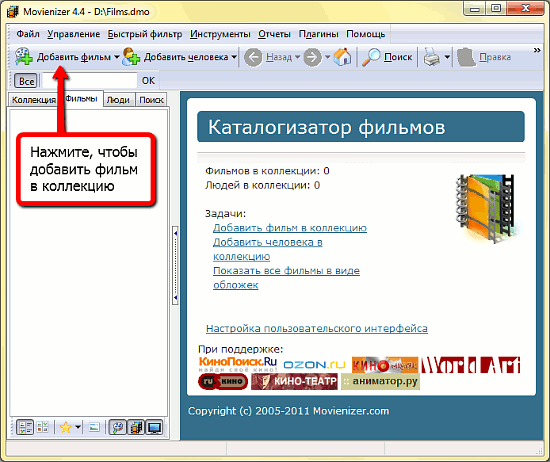Click the Copyright Movienizer.com footer text
The width and height of the screenshot is (550, 462).
pyautogui.click(x=288, y=411)
